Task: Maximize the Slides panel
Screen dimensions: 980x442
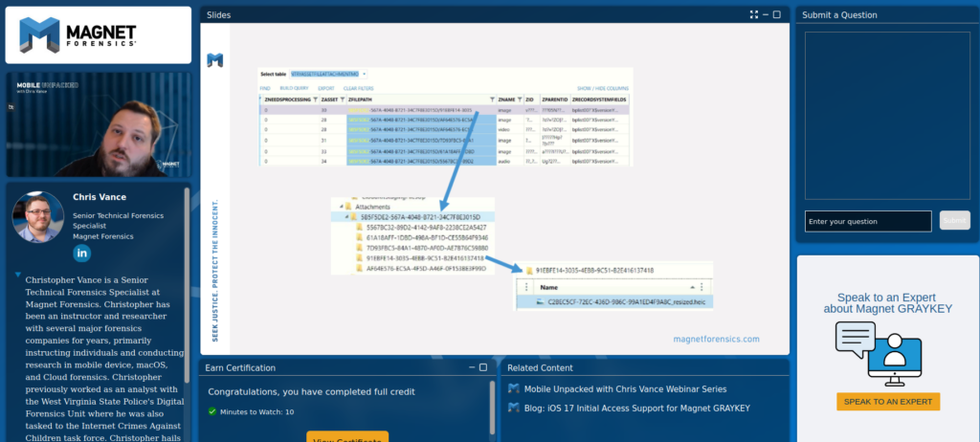Action: click(x=777, y=14)
